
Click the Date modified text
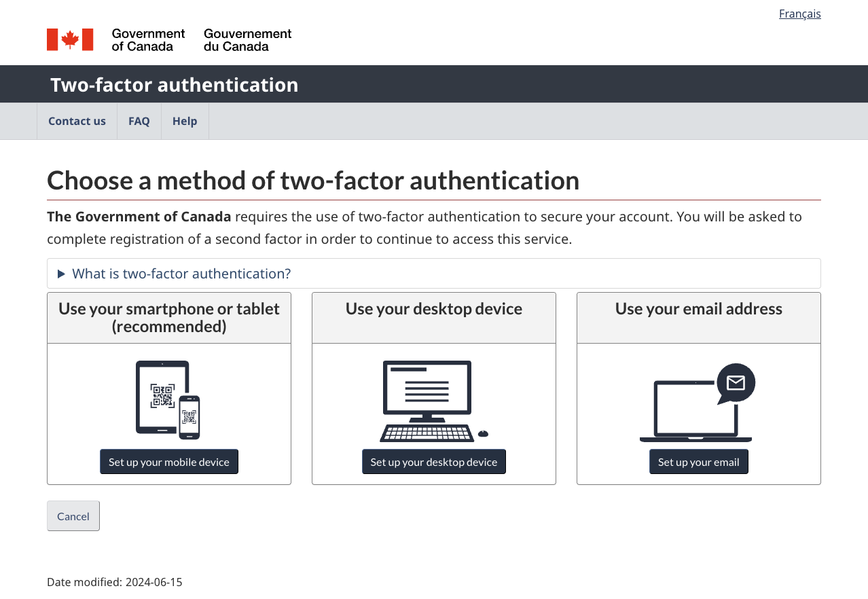(113, 581)
